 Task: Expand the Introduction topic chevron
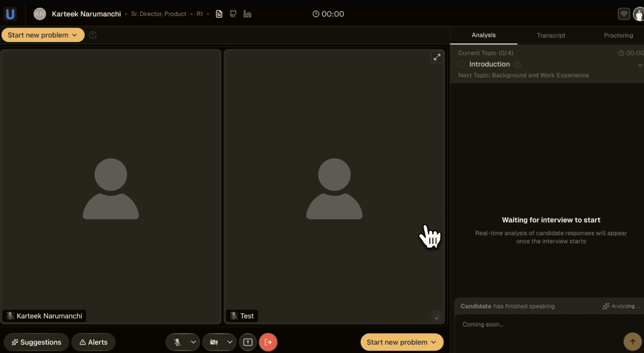[639, 65]
